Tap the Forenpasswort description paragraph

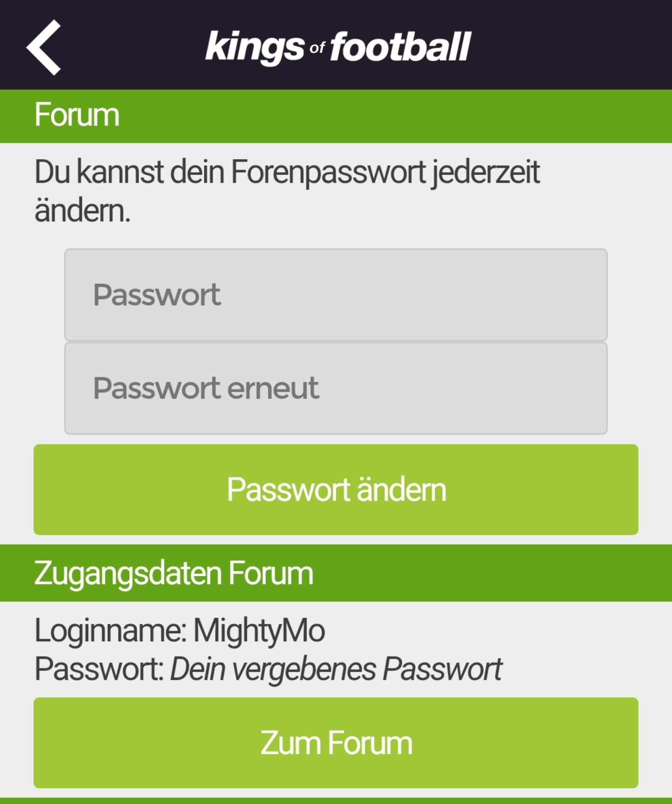287,191
